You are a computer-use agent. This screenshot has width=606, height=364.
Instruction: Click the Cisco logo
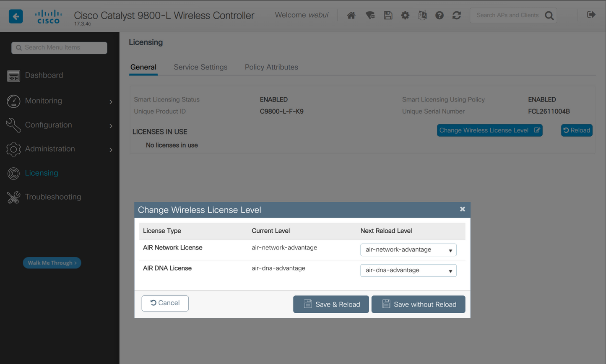pos(49,17)
